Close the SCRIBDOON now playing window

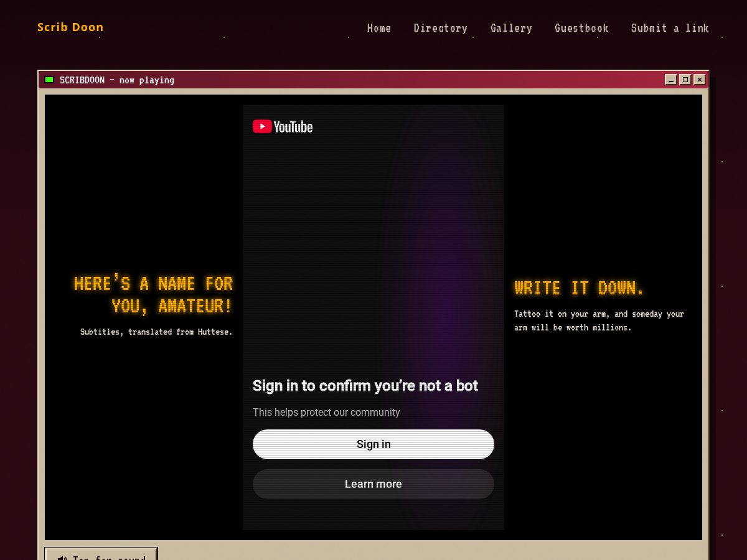[700, 80]
